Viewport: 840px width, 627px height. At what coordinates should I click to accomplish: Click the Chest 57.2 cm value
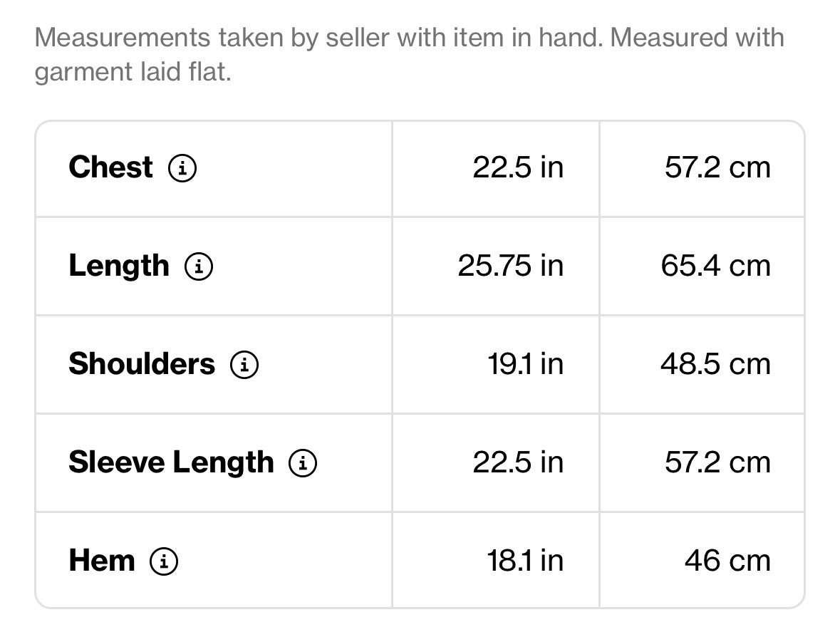pos(718,167)
